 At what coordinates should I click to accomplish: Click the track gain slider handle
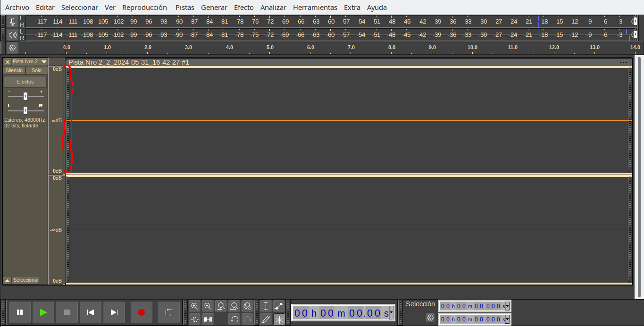click(x=25, y=96)
